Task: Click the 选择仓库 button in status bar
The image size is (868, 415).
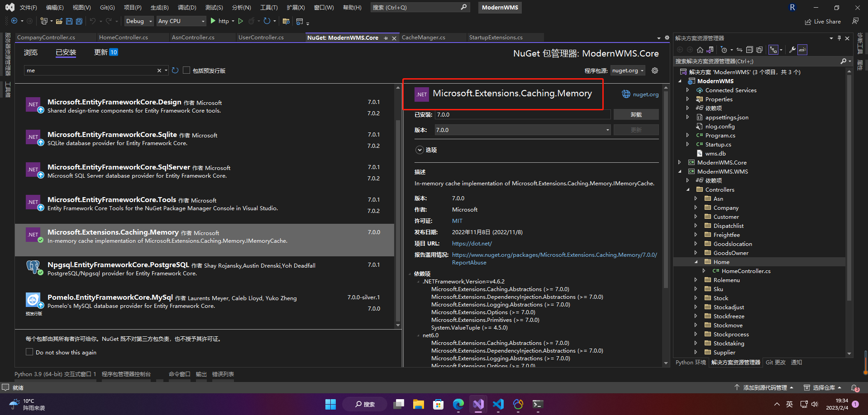Action: tap(822, 388)
